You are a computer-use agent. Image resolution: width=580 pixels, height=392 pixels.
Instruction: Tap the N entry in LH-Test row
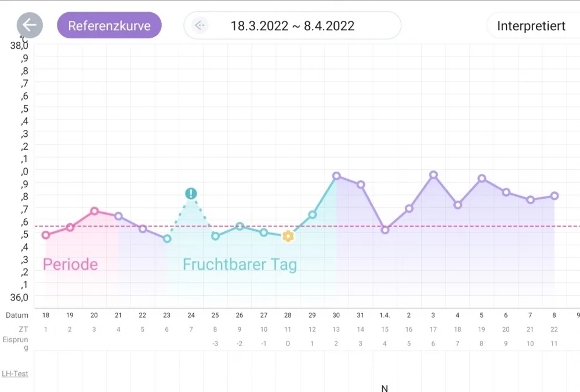click(385, 388)
